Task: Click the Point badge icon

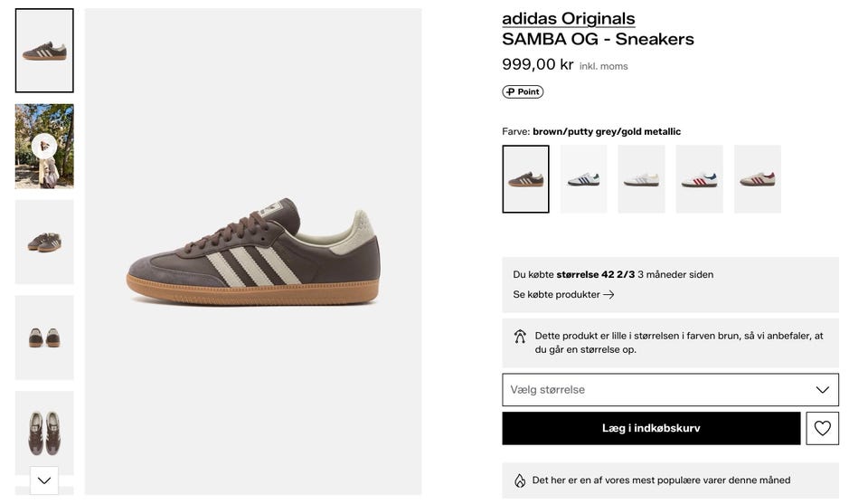Action: coord(523,91)
